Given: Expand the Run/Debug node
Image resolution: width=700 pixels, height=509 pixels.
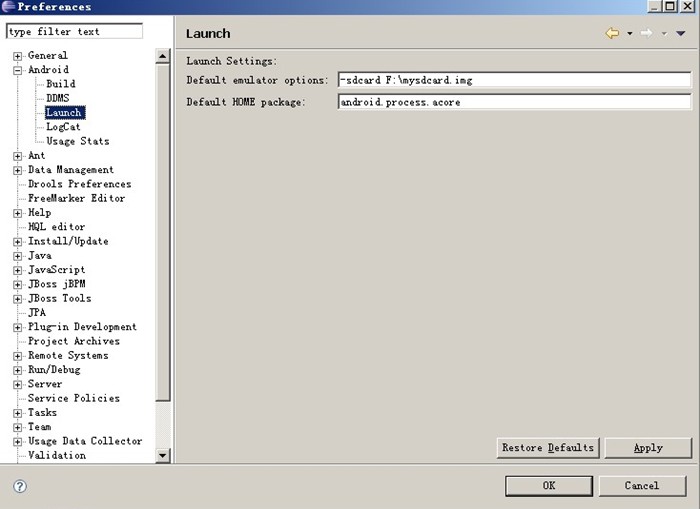Looking at the screenshot, I should (17, 371).
